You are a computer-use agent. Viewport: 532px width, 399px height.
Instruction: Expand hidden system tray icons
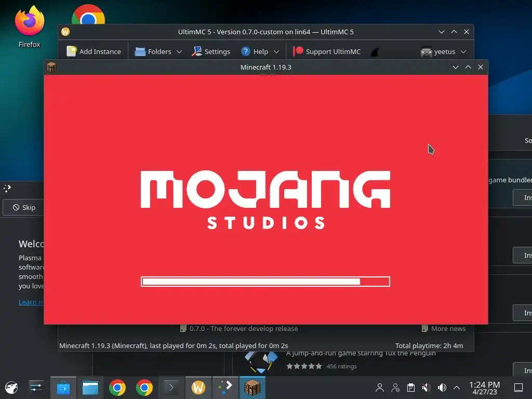point(457,388)
